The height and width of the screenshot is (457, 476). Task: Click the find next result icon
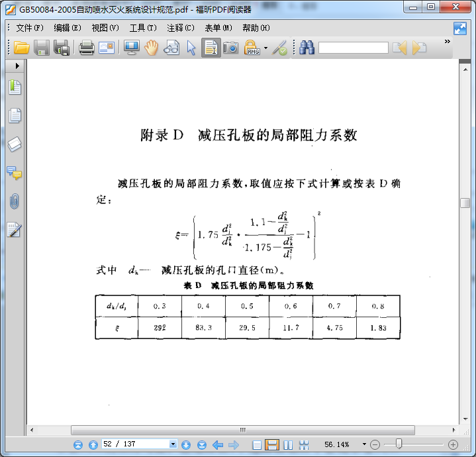420,48
